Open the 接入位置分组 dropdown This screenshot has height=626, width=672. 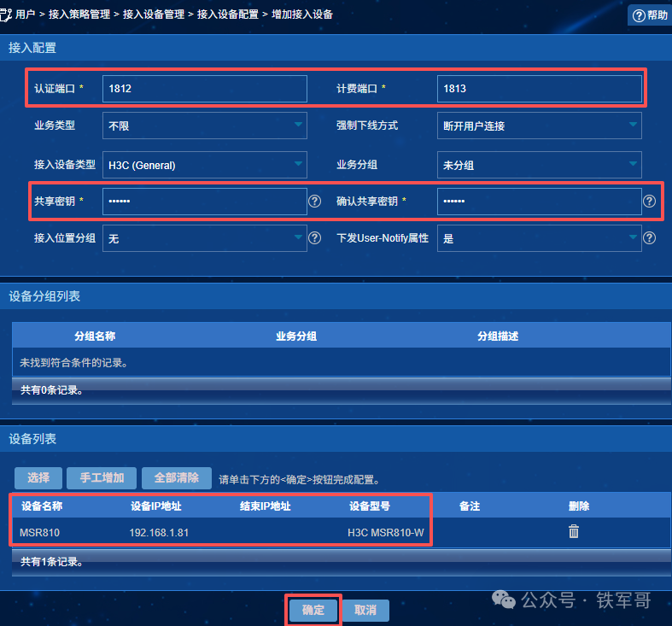click(204, 238)
